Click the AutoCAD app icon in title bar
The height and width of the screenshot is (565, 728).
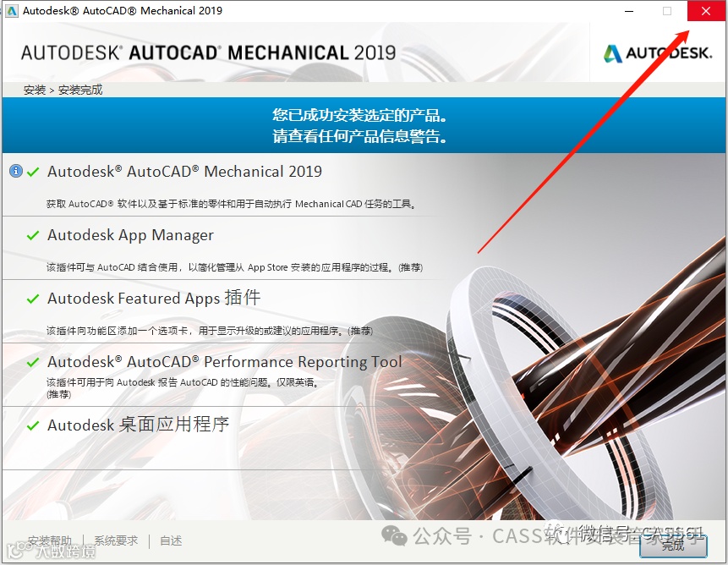12,11
